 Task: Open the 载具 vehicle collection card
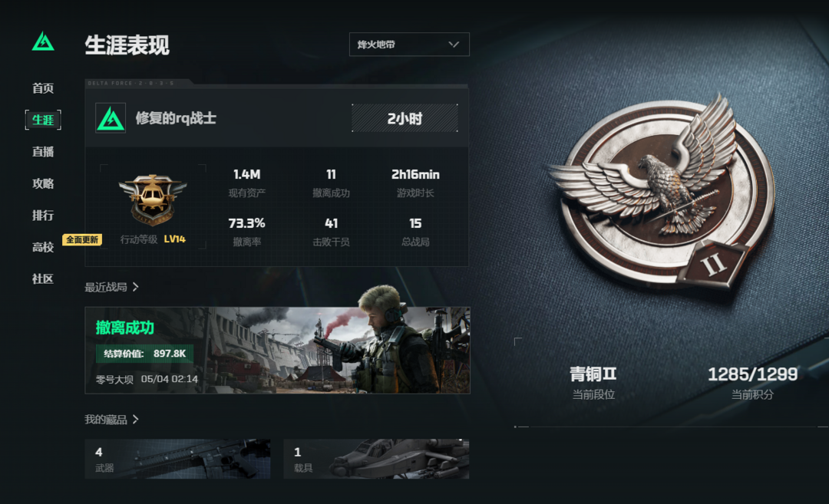(376, 459)
